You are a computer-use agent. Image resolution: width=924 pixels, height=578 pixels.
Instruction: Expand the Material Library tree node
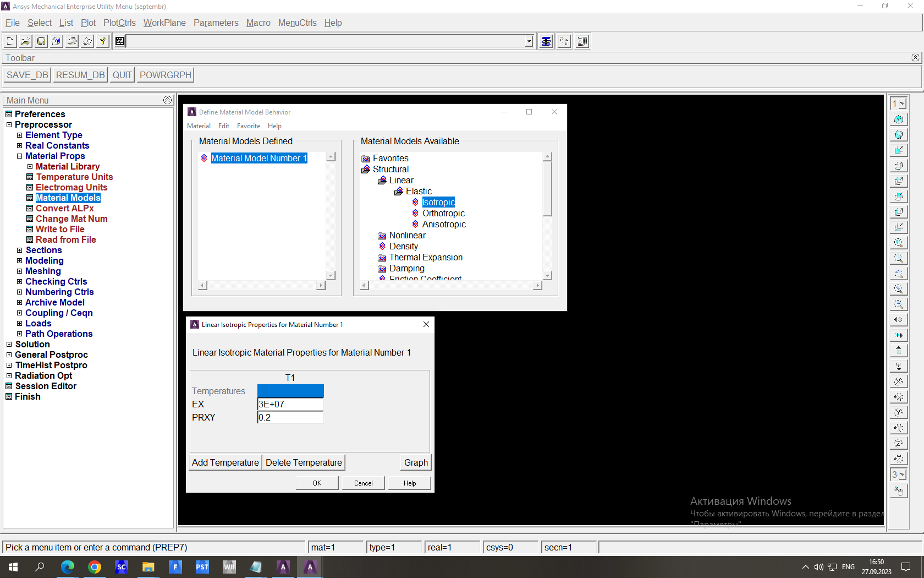[30, 167]
